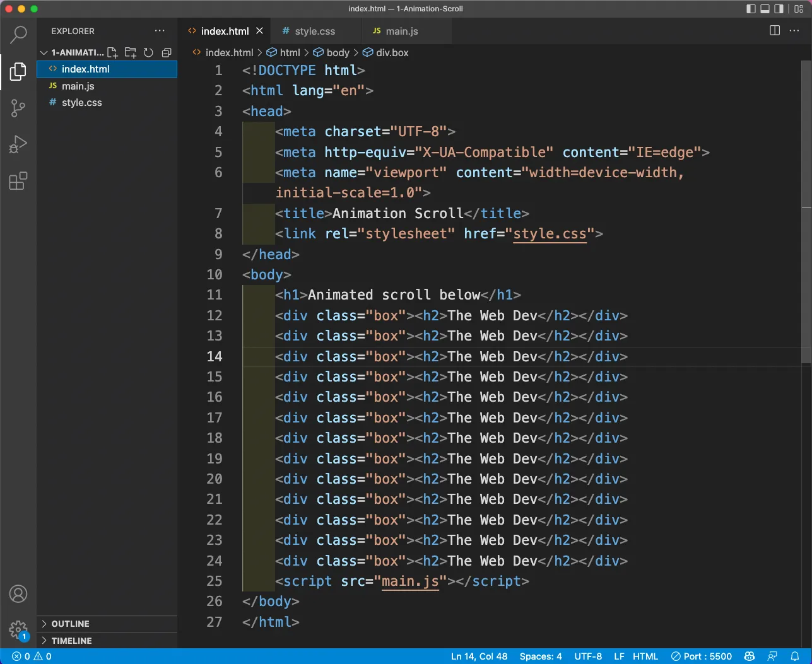Screen dimensions: 812x664
Task: Refresh the Explorer file list
Action: (148, 52)
